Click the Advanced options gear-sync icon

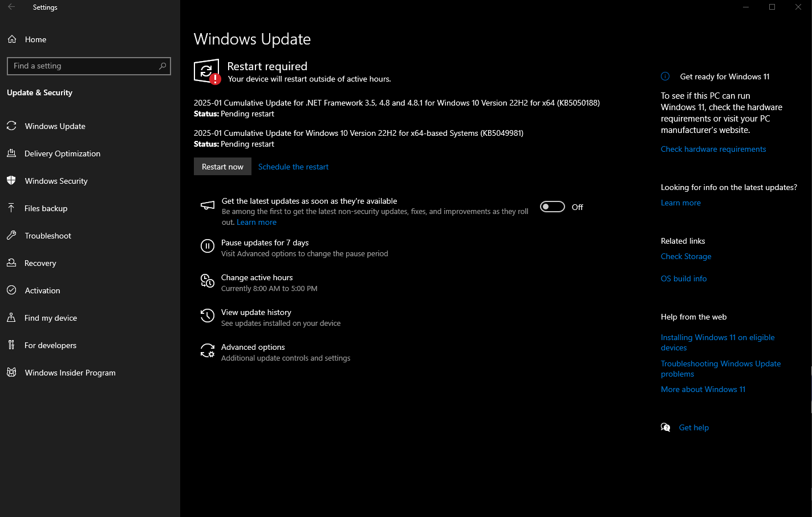208,350
